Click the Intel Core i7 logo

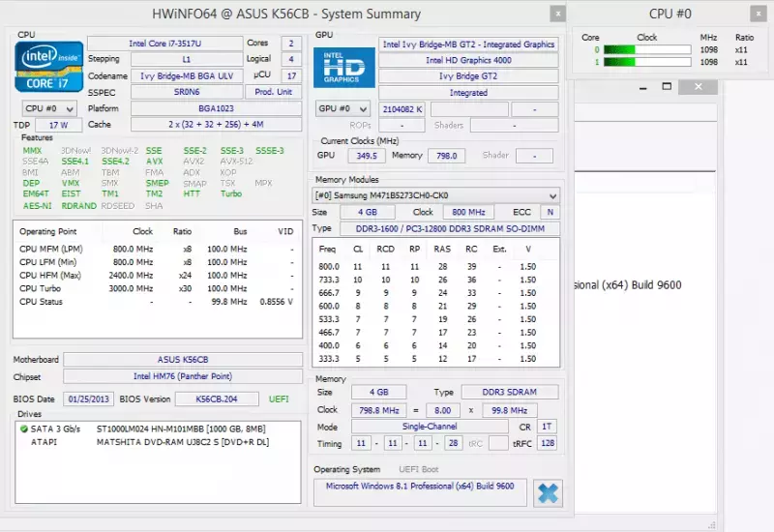coord(48,67)
